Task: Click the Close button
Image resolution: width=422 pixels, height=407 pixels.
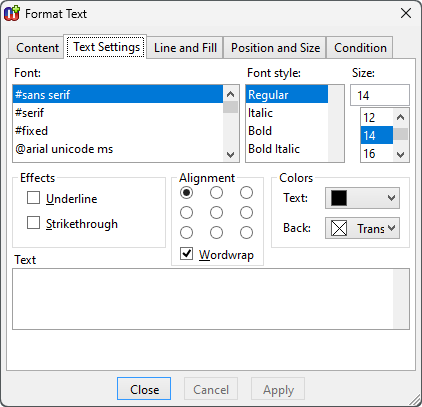Action: coord(144,389)
